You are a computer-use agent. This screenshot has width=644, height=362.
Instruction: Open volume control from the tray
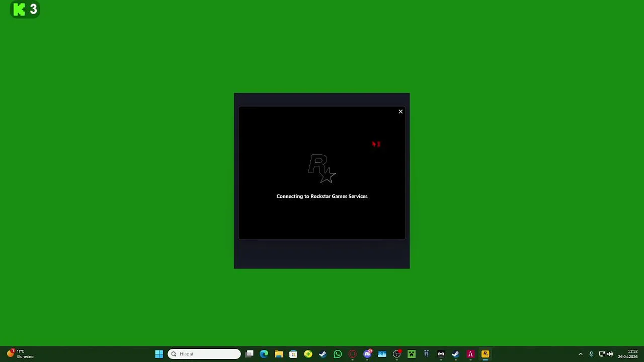(x=610, y=354)
